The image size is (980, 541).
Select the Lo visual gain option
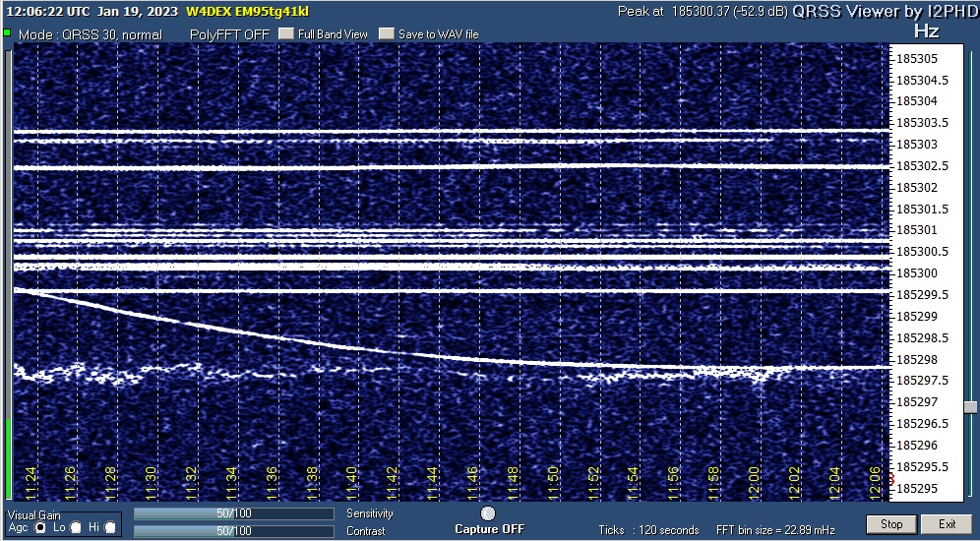tap(76, 528)
